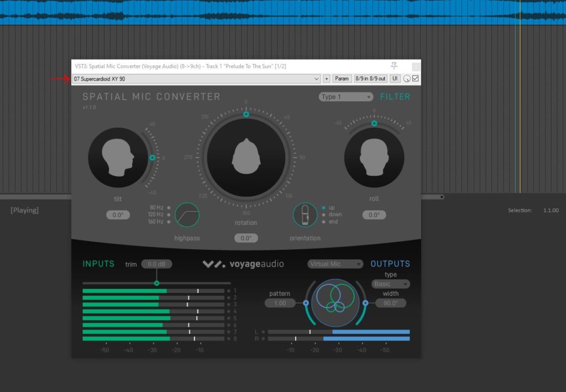The width and height of the screenshot is (566, 392).
Task: Click the pin window icon in title bar
Action: (x=394, y=66)
